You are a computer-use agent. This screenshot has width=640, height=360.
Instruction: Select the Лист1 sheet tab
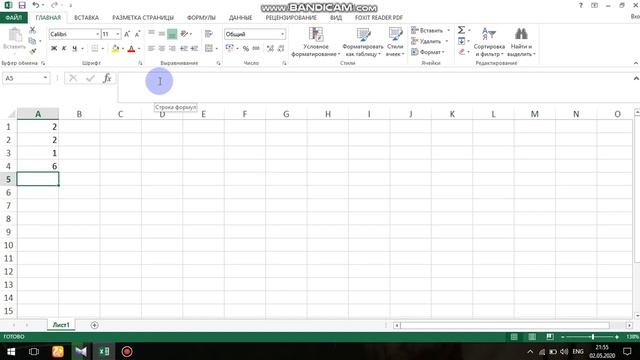(x=61, y=325)
